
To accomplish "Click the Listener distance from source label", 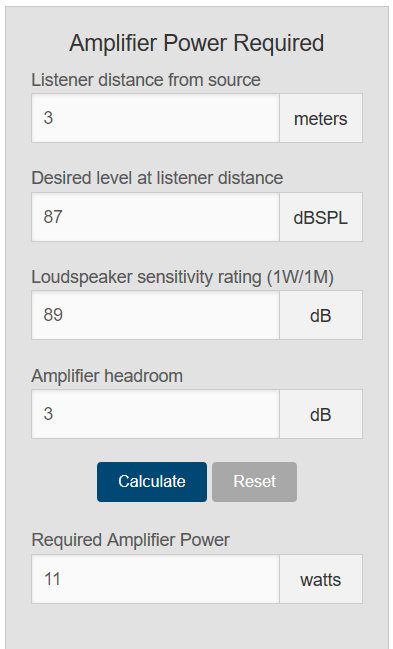I will 146,79.
